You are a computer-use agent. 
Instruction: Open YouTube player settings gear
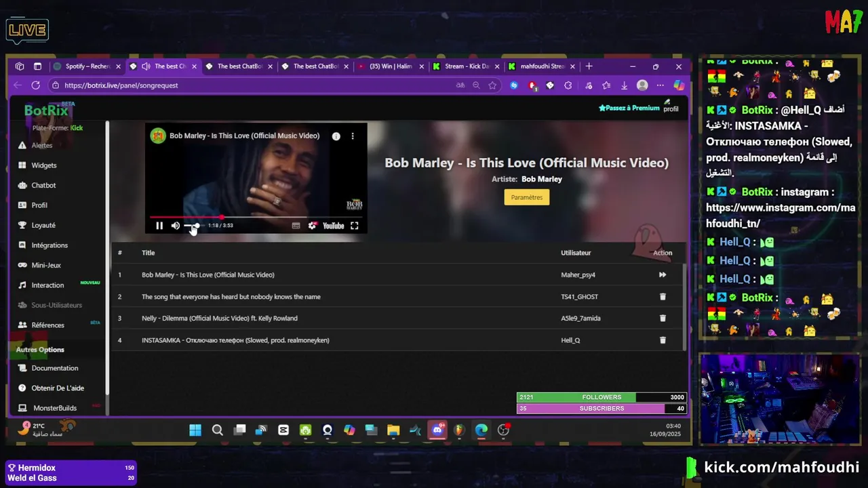click(x=312, y=226)
